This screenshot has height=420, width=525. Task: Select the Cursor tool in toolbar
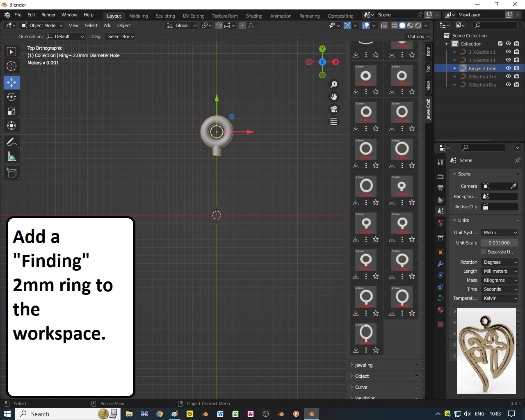point(11,66)
